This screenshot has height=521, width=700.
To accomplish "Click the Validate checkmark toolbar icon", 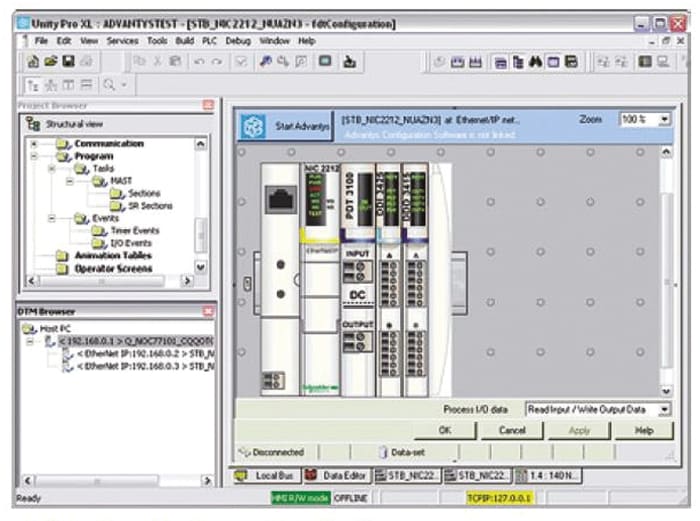I will [241, 61].
